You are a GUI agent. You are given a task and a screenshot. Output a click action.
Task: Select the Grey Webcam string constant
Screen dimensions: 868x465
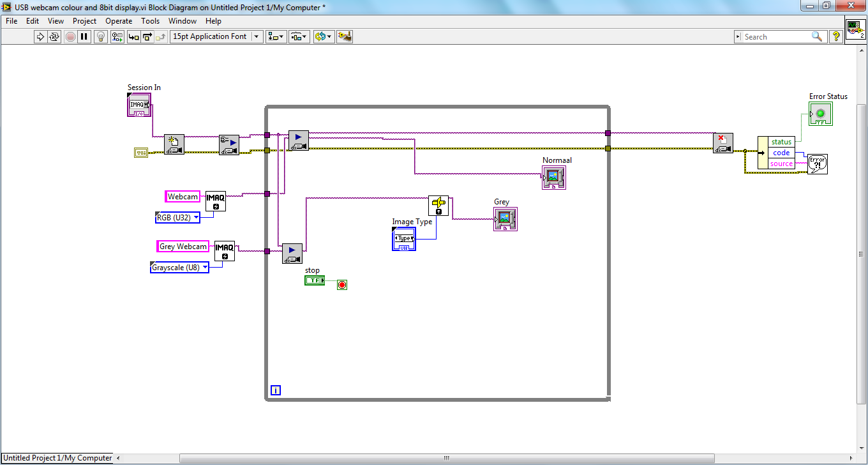pyautogui.click(x=183, y=247)
